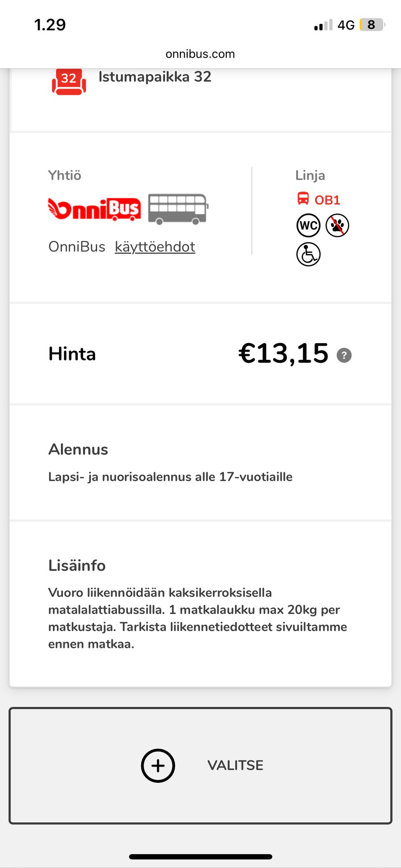Tap the wheelchair accessibility icon
This screenshot has width=401, height=868.
pos(308,254)
